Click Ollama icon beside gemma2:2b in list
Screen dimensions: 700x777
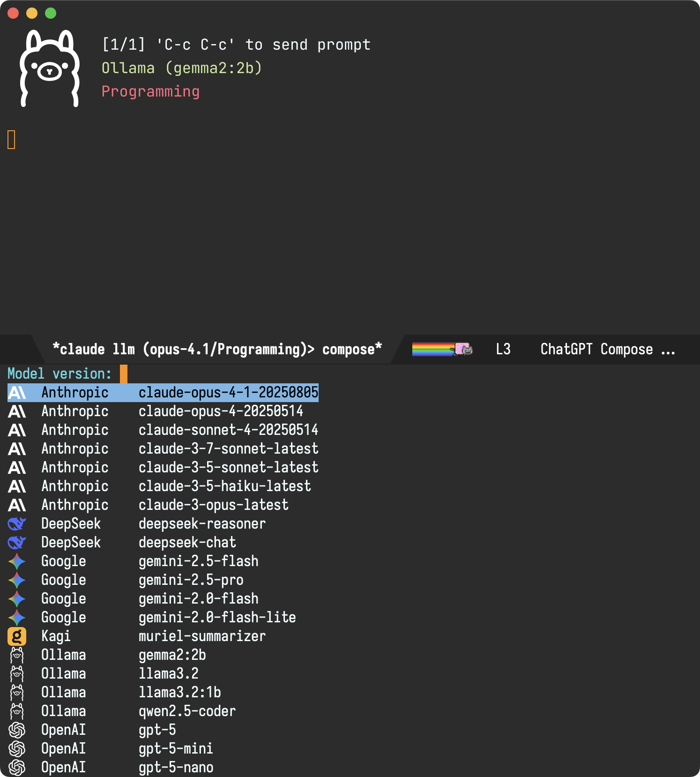pyautogui.click(x=17, y=655)
